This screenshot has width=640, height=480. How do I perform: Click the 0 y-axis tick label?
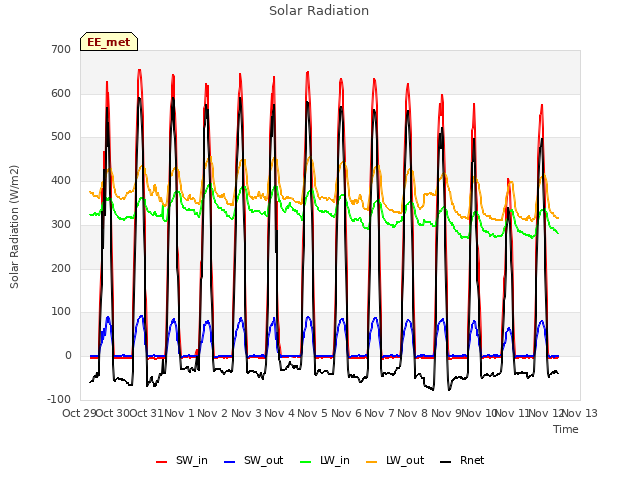click(68, 356)
